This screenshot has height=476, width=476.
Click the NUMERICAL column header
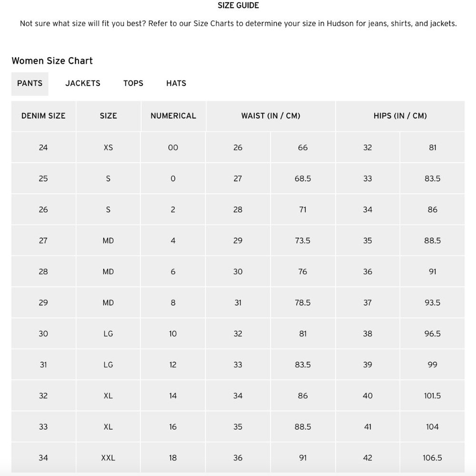click(x=173, y=116)
